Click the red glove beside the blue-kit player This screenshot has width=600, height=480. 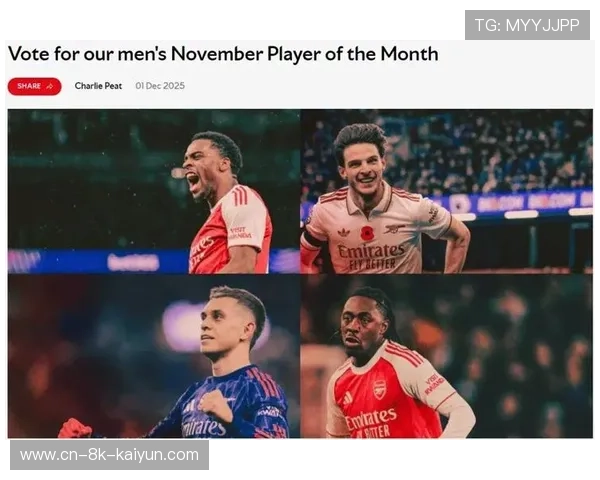(75, 429)
